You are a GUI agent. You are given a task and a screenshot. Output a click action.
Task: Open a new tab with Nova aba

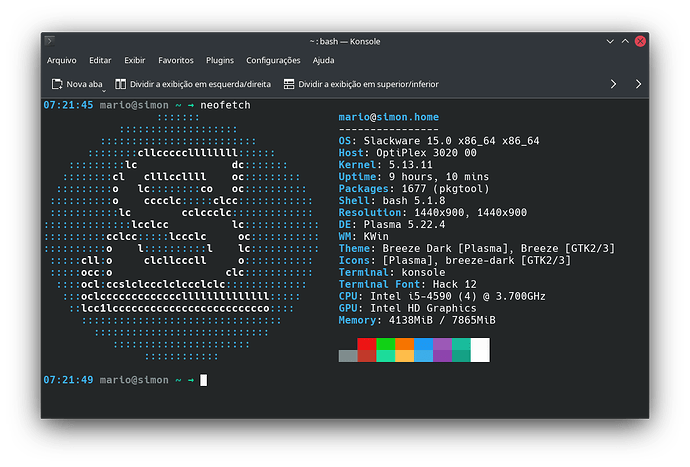77,84
